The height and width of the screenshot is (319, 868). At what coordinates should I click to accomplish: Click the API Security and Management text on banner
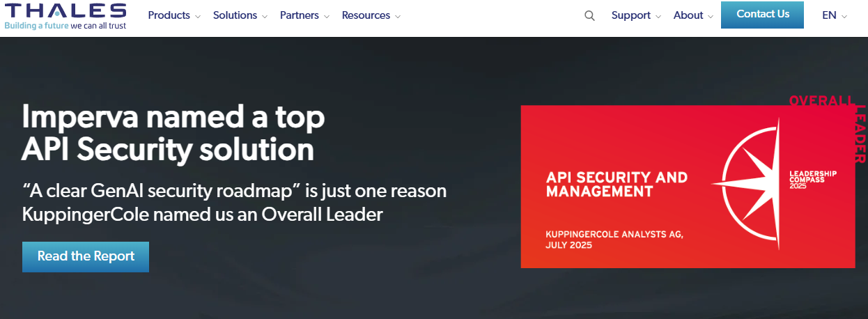coord(617,184)
